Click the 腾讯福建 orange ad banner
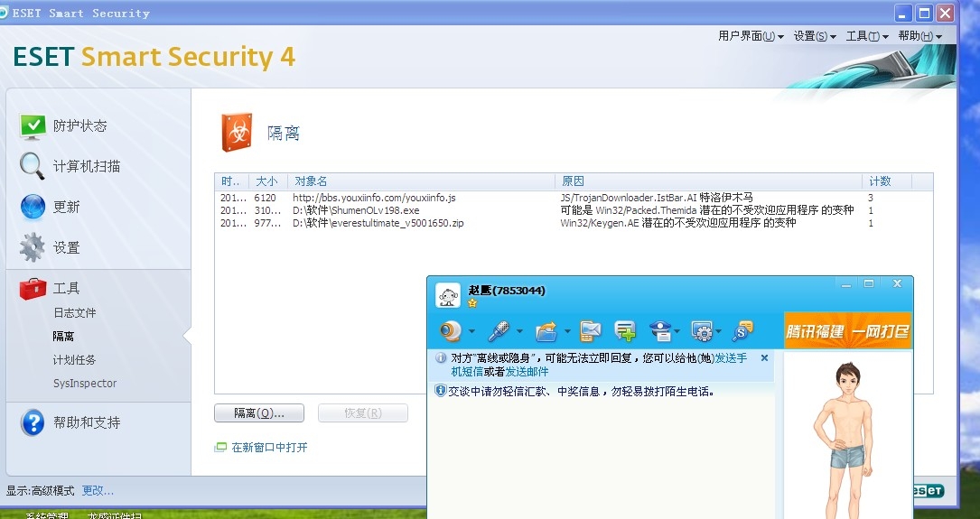Image resolution: width=980 pixels, height=519 pixels. [847, 330]
